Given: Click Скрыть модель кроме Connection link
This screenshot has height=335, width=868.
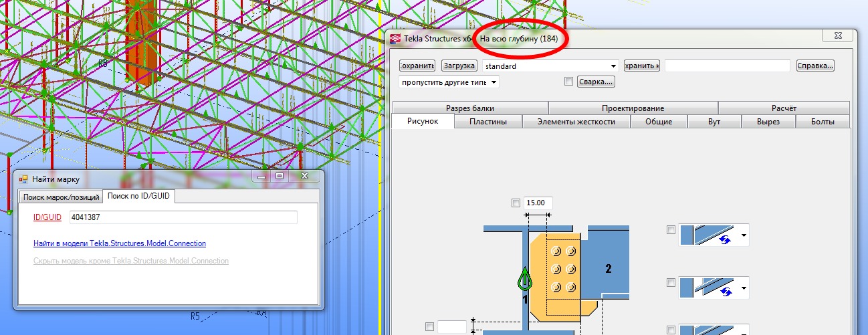Looking at the screenshot, I should click(x=131, y=260).
